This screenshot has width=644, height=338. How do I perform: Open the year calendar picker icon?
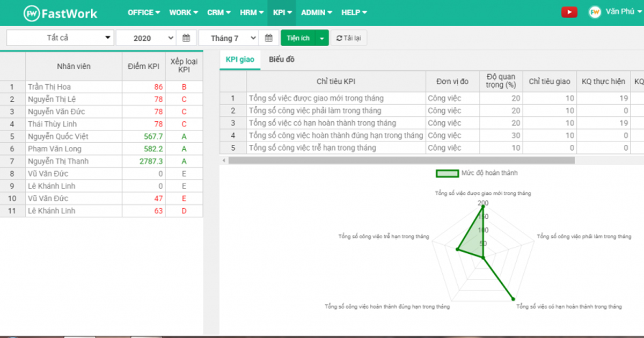click(186, 38)
